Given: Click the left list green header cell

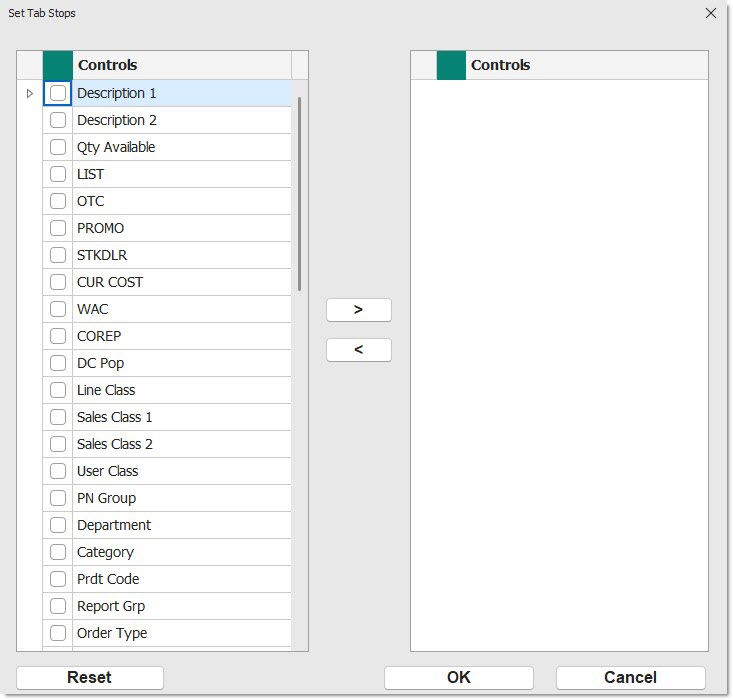Looking at the screenshot, I should (58, 65).
